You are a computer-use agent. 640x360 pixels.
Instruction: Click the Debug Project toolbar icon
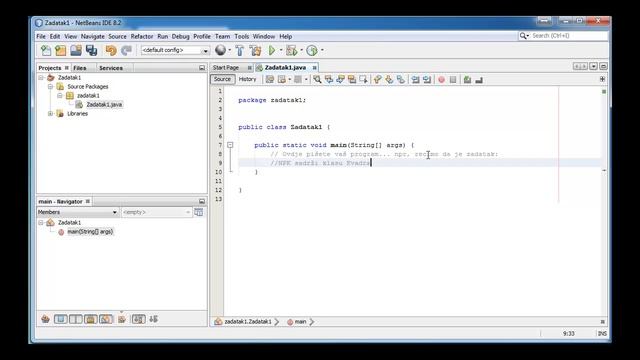point(291,50)
